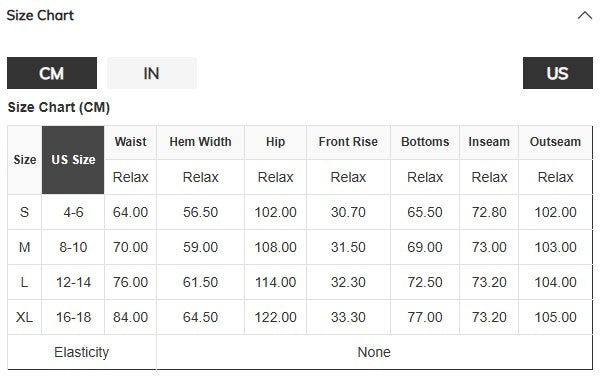607x382 pixels.
Task: Click the Waist column header
Action: click(130, 142)
